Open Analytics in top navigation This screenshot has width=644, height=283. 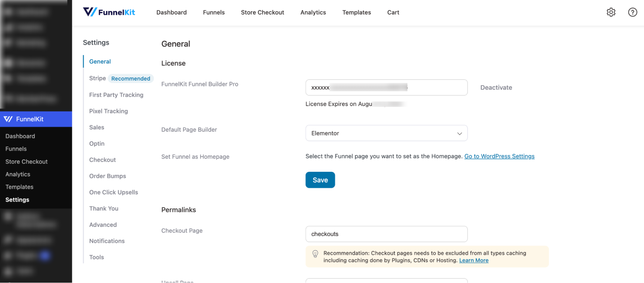313,13
